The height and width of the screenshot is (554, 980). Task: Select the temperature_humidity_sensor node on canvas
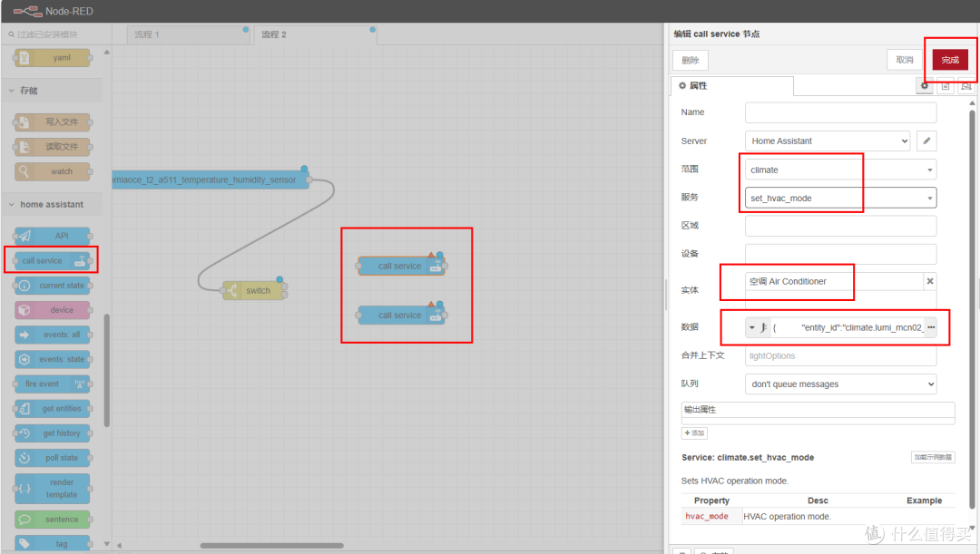pyautogui.click(x=211, y=180)
